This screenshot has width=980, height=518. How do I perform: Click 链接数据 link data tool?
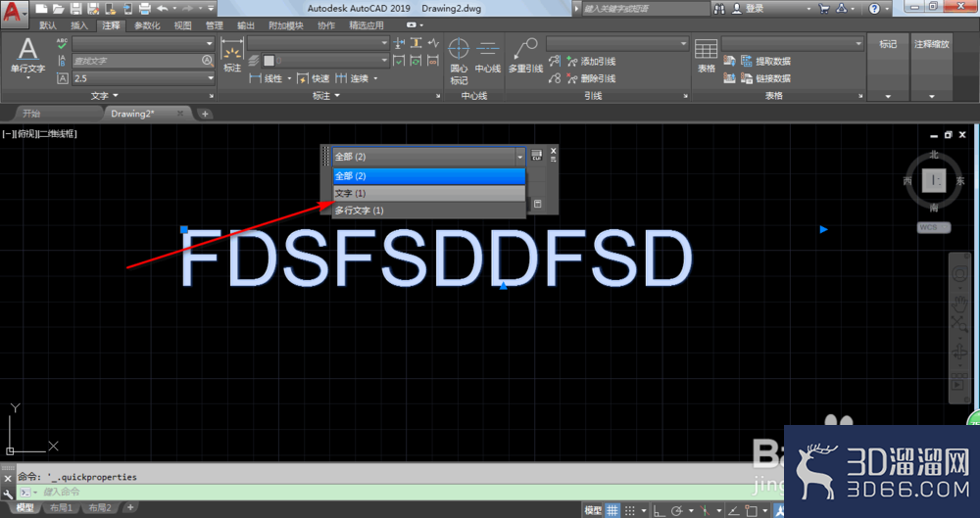click(x=765, y=78)
